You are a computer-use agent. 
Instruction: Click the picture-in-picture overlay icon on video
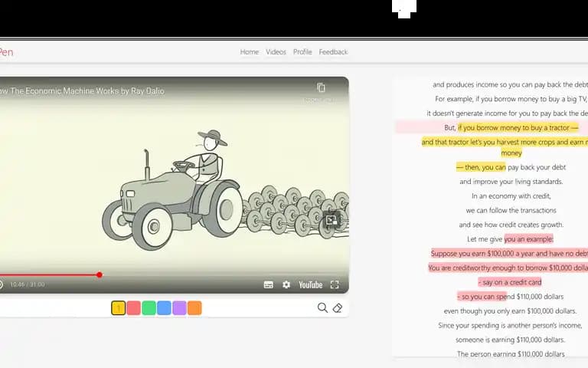coord(332,220)
